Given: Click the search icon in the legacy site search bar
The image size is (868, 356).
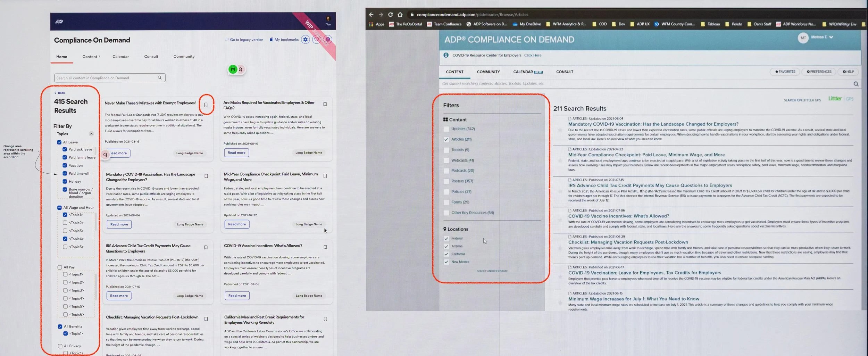Looking at the screenshot, I should click(x=856, y=84).
